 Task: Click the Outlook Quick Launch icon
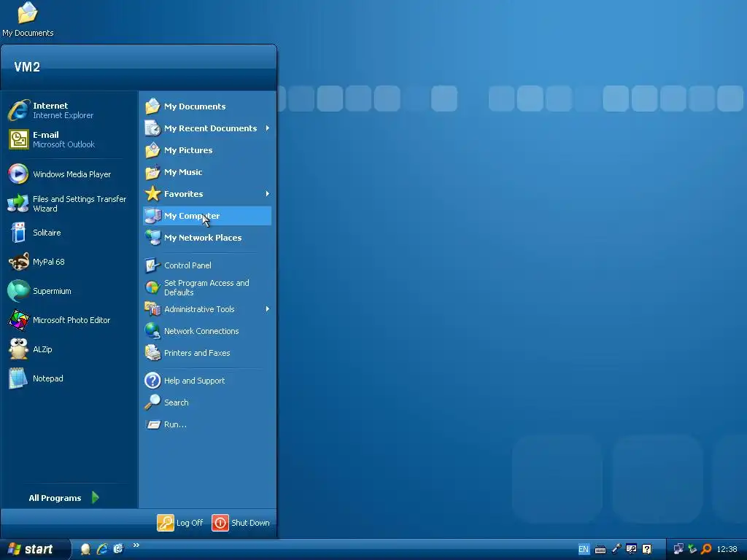(118, 549)
